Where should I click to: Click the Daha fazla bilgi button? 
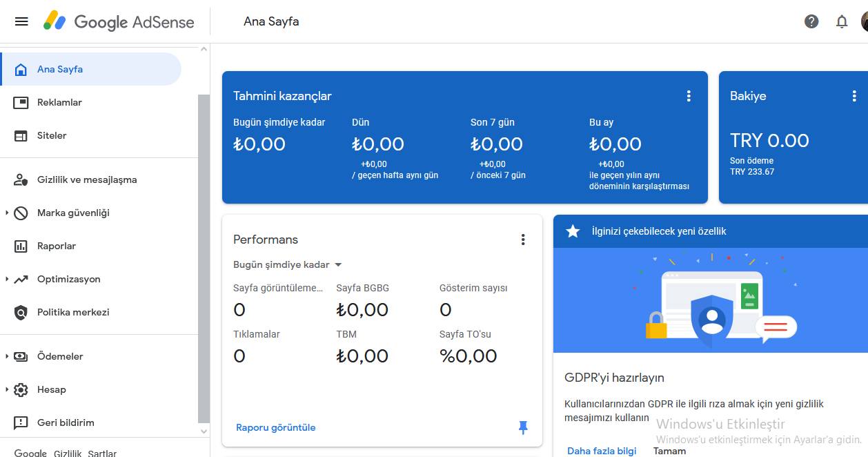(602, 451)
